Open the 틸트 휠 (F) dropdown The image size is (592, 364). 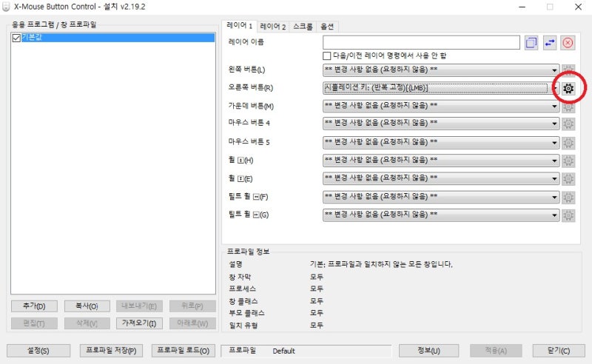pos(441,197)
